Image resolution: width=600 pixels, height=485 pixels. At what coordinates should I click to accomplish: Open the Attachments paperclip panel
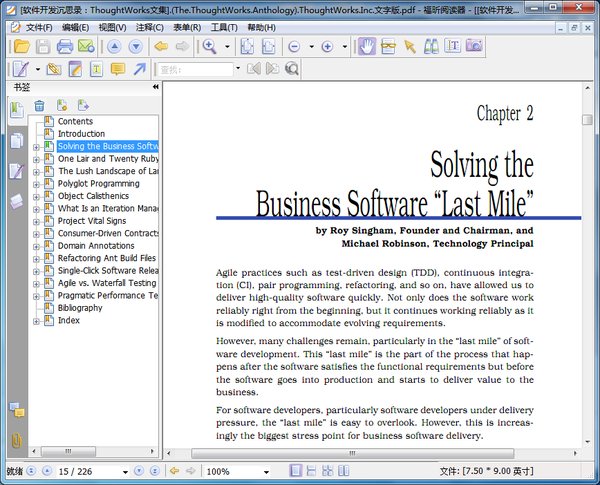tap(16, 440)
